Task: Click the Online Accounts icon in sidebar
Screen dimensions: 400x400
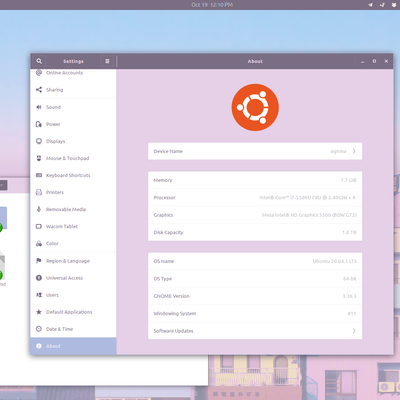Action: 39,73
